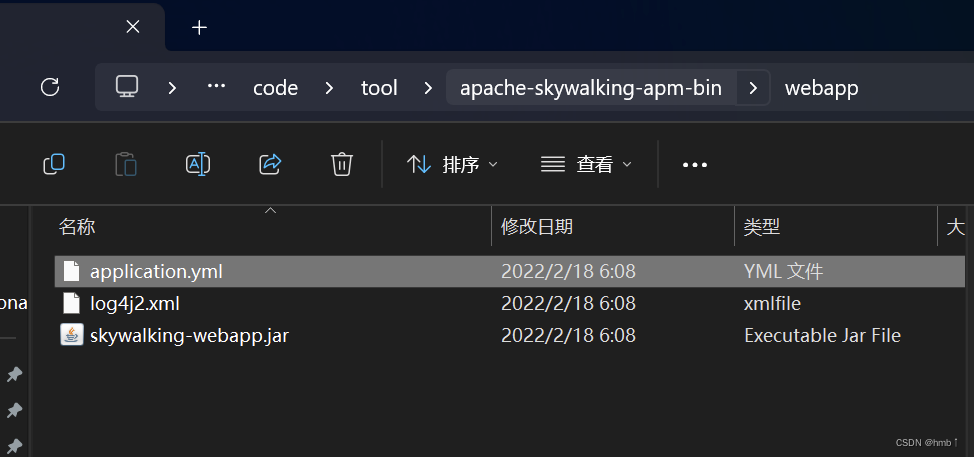
Task: Select the application.yml file
Action: 509,271
